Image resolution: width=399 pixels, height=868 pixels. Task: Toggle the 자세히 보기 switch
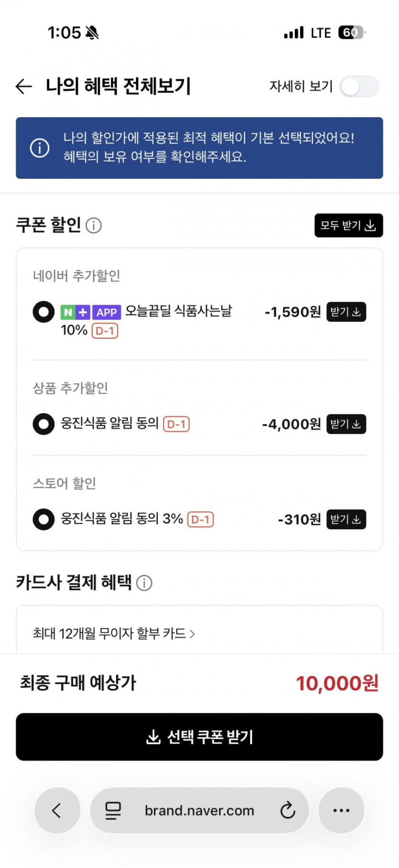pos(359,87)
